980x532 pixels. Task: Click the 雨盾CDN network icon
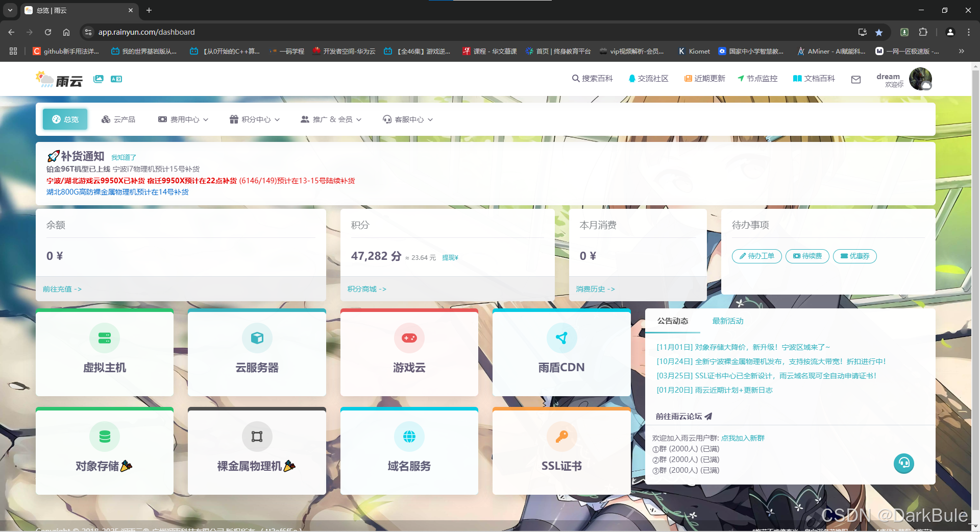point(561,338)
